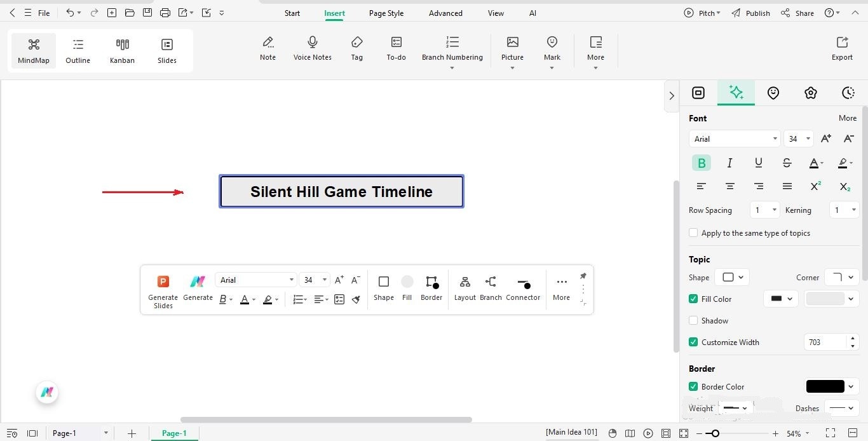Click the Pitch button
868x441 pixels.
[x=702, y=13]
